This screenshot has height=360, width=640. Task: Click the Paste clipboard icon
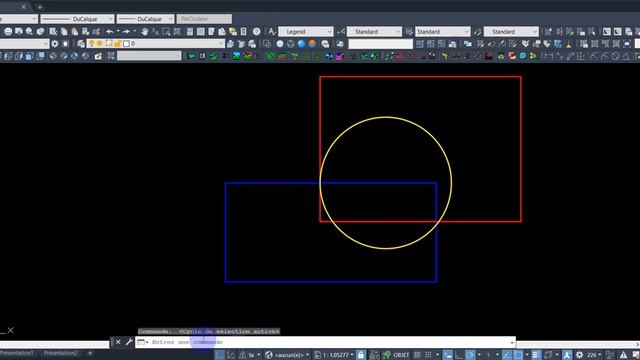click(x=75, y=31)
